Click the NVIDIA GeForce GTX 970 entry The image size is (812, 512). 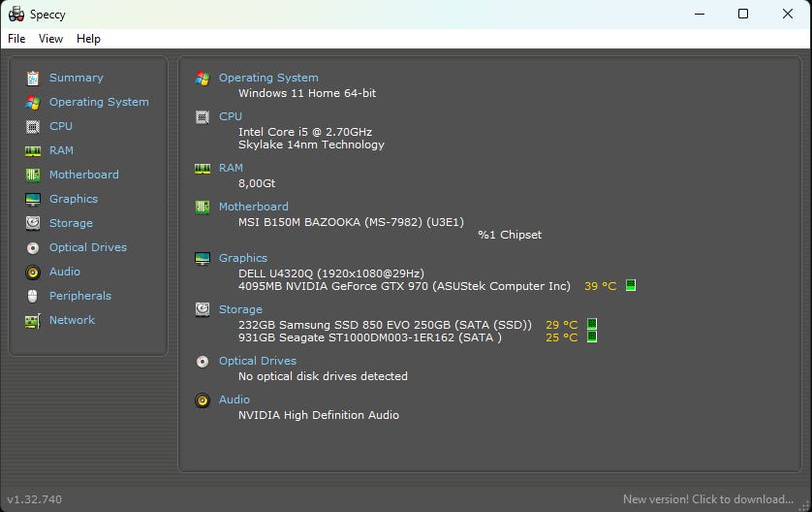(x=404, y=286)
